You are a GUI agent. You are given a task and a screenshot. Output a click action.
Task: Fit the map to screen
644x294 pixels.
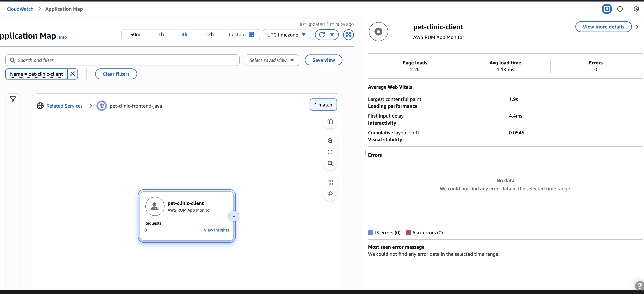pyautogui.click(x=330, y=152)
